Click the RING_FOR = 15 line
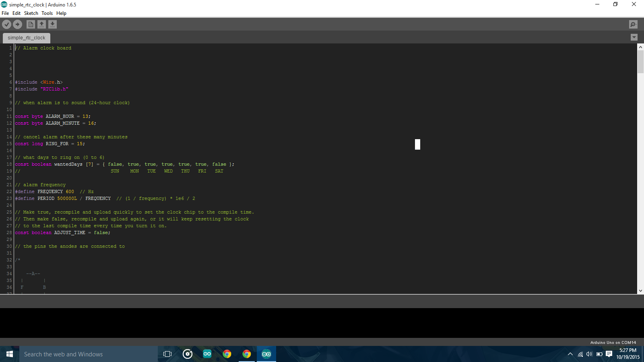 (50, 144)
